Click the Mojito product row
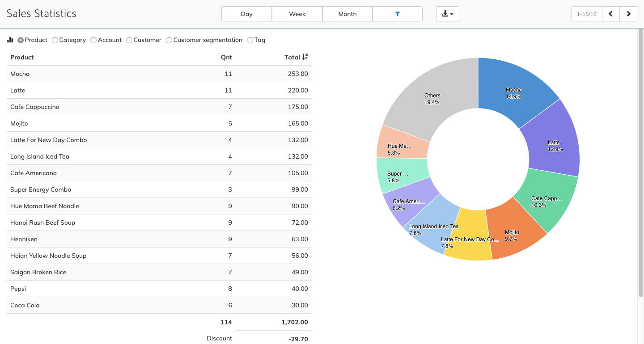Image resolution: width=644 pixels, height=344 pixels. coord(159,123)
